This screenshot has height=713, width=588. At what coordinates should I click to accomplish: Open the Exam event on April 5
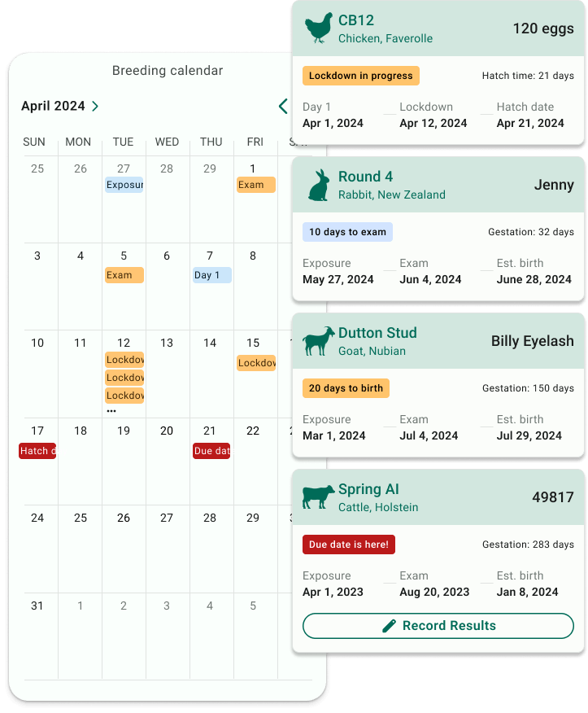[124, 275]
